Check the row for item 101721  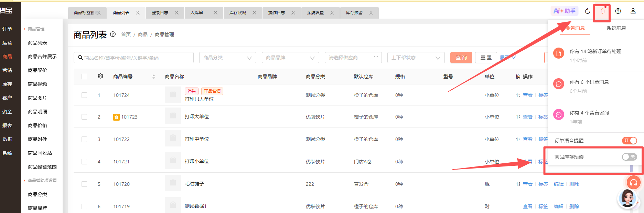tap(84, 162)
